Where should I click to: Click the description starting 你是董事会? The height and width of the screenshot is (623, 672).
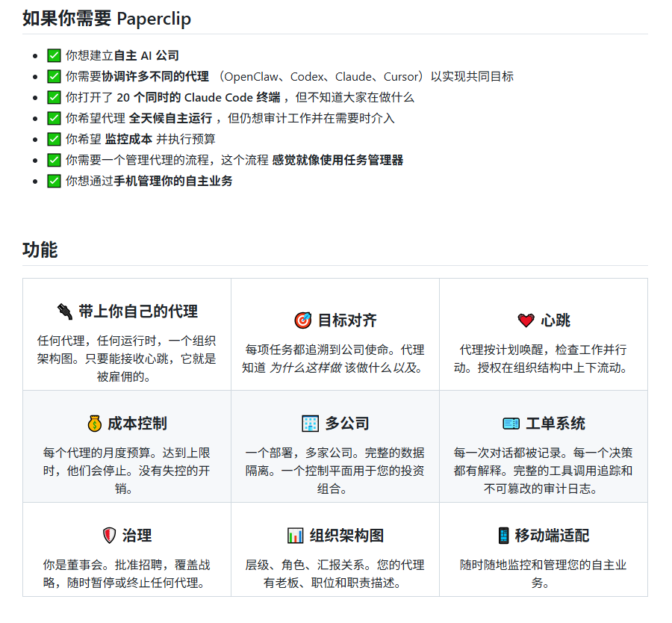[126, 574]
